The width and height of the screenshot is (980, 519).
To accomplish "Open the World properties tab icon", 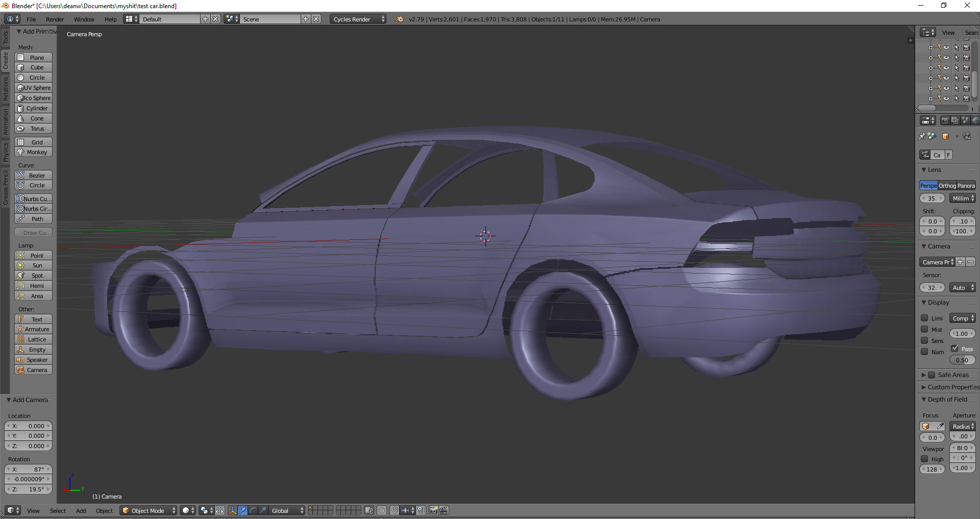I will [x=975, y=120].
